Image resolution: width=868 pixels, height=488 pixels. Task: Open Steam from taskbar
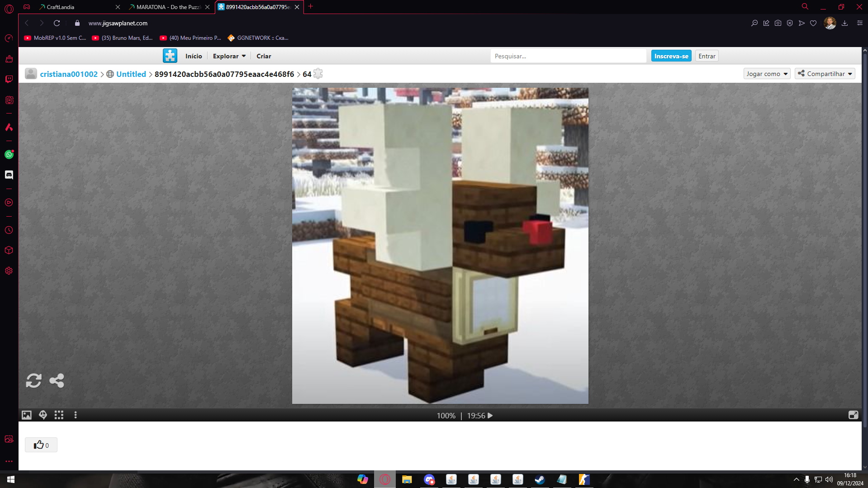[540, 479]
